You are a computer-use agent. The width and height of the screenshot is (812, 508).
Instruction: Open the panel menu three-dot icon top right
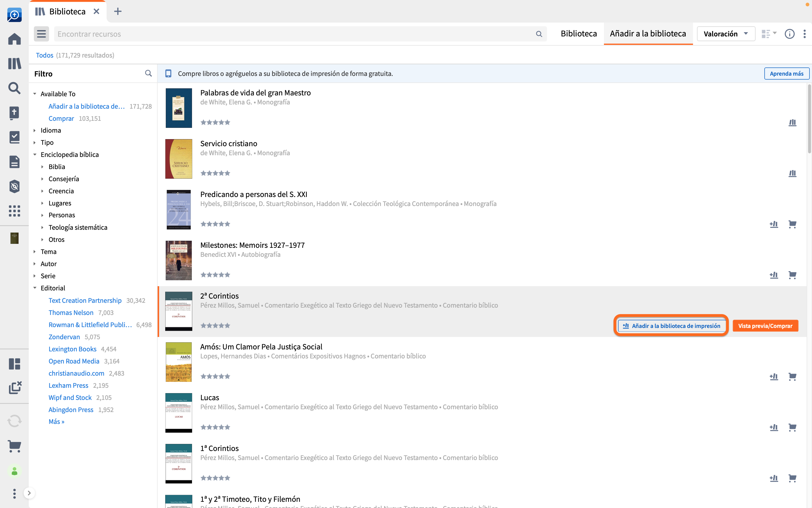point(805,34)
